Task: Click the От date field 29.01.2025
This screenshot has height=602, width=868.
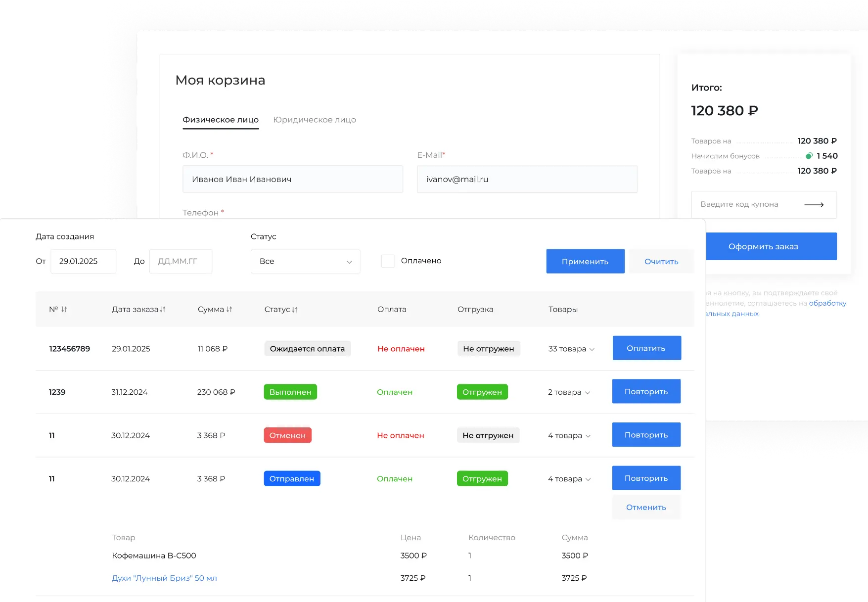Action: click(x=83, y=261)
